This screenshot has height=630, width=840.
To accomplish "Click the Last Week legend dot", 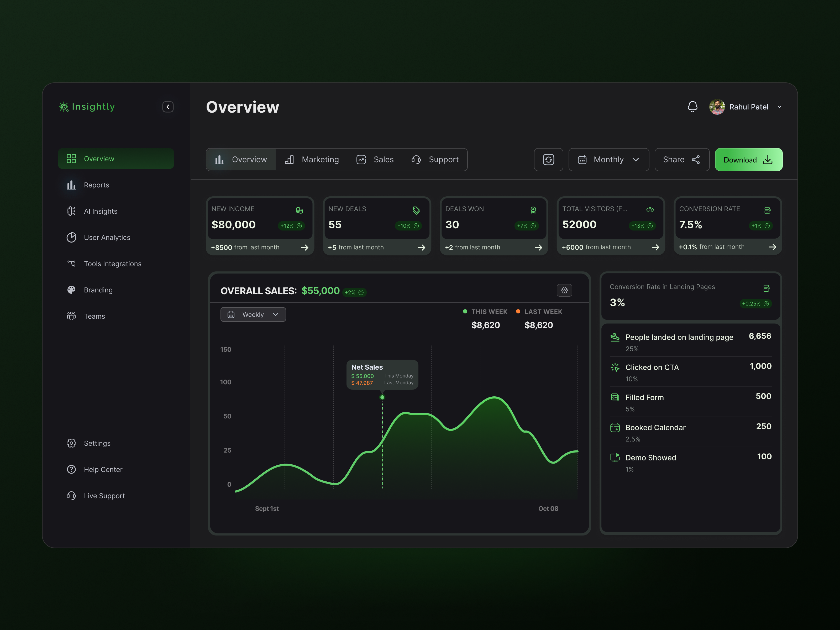I will pyautogui.click(x=518, y=311).
